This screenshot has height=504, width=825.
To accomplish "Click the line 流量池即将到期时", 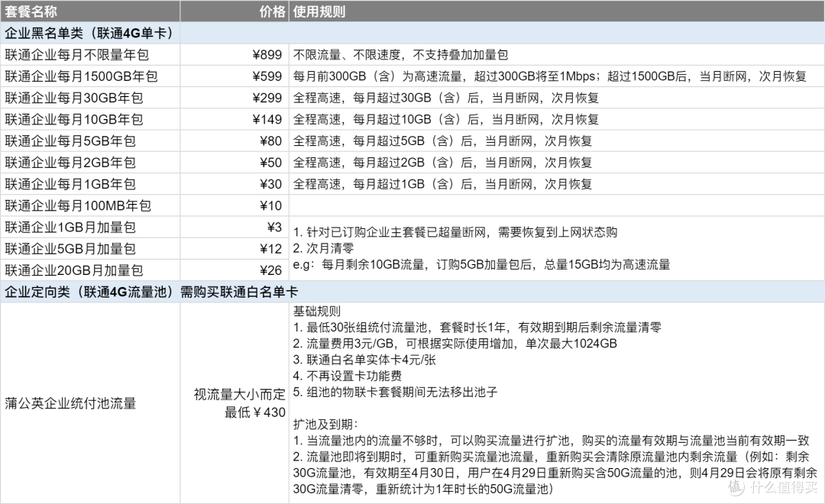I will point(555,473).
